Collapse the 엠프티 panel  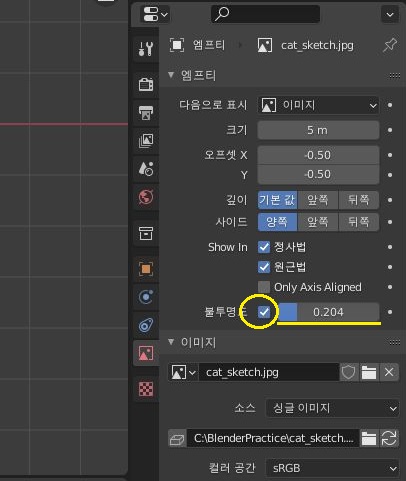[171, 75]
